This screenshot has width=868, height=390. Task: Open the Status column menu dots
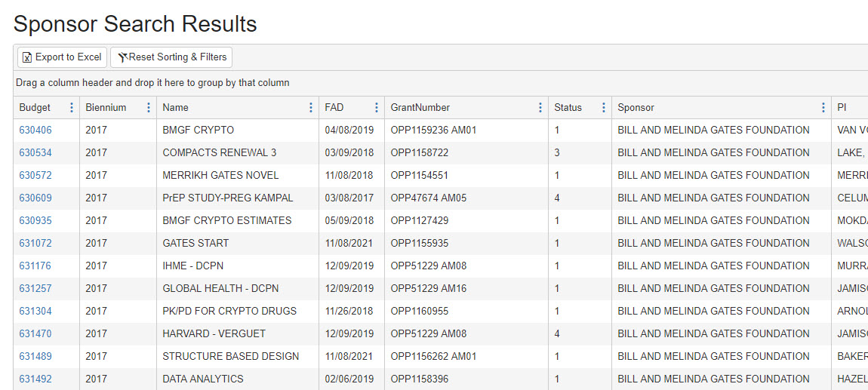[603, 107]
